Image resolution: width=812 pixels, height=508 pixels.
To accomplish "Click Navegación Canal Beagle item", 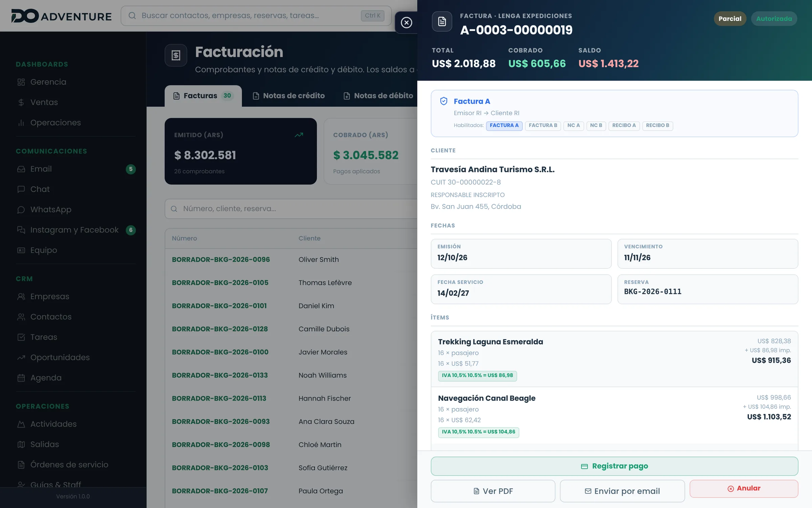I will 614,416.
